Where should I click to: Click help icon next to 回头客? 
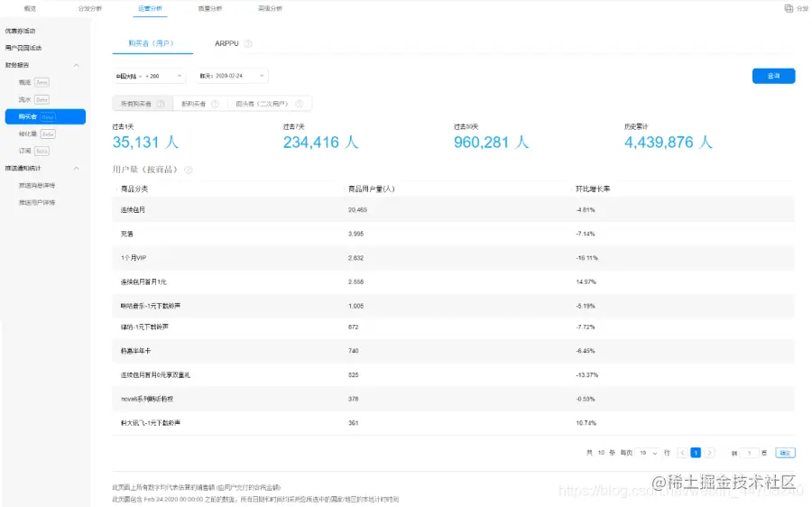click(299, 104)
